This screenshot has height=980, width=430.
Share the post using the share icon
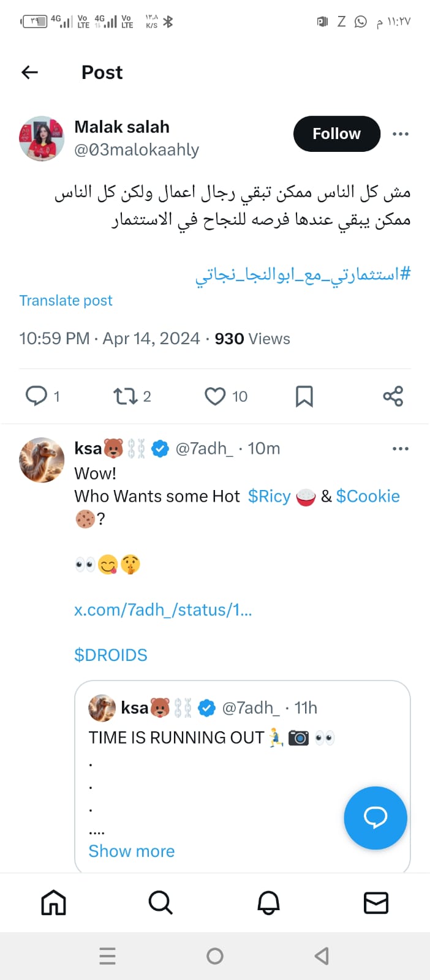coord(393,396)
